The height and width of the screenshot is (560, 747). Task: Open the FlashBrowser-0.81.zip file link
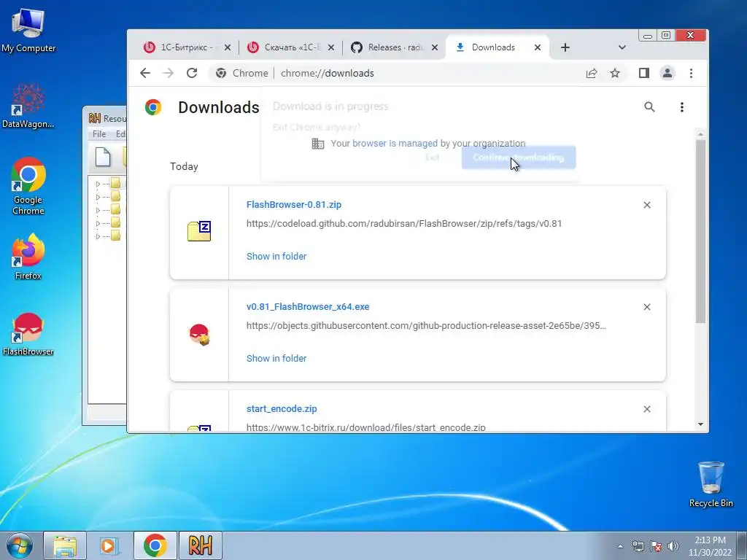click(x=294, y=204)
